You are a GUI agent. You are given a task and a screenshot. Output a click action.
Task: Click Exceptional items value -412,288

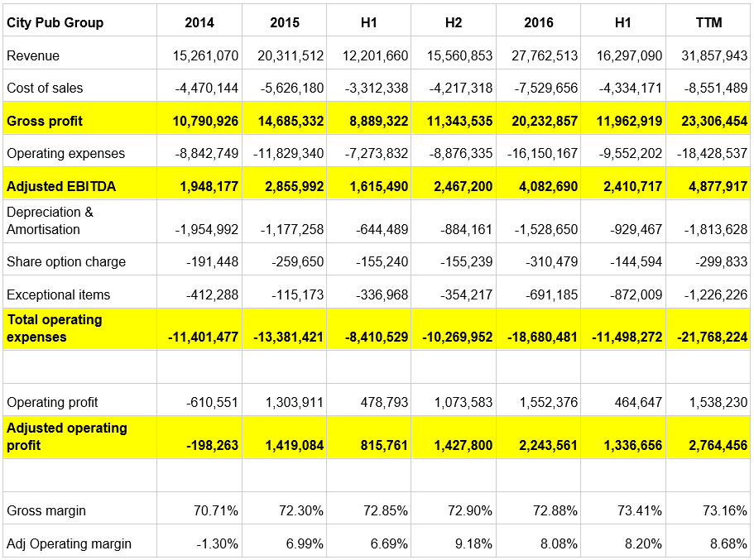(x=212, y=294)
